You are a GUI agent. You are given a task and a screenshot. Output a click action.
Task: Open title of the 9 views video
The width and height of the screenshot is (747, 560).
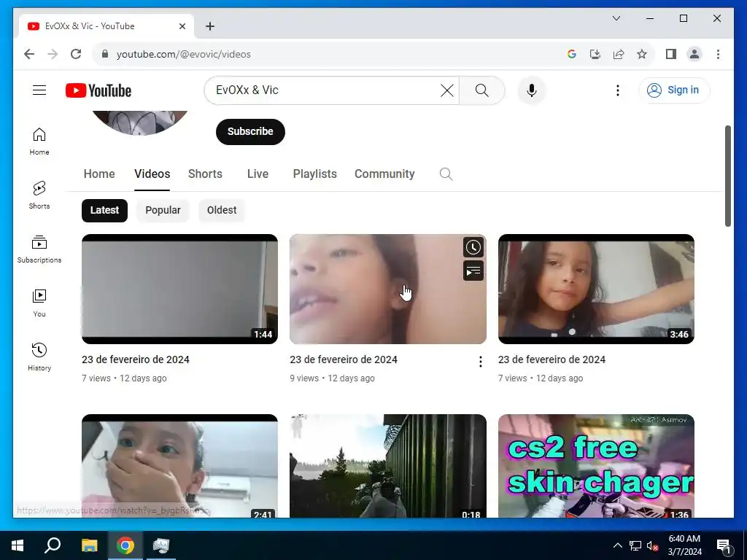344,359
